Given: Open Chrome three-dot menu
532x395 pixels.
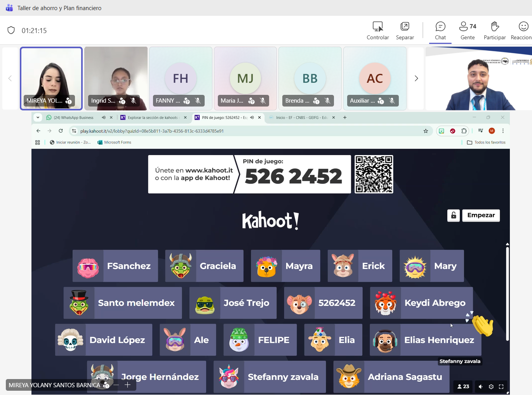Looking at the screenshot, I should coord(503,131).
